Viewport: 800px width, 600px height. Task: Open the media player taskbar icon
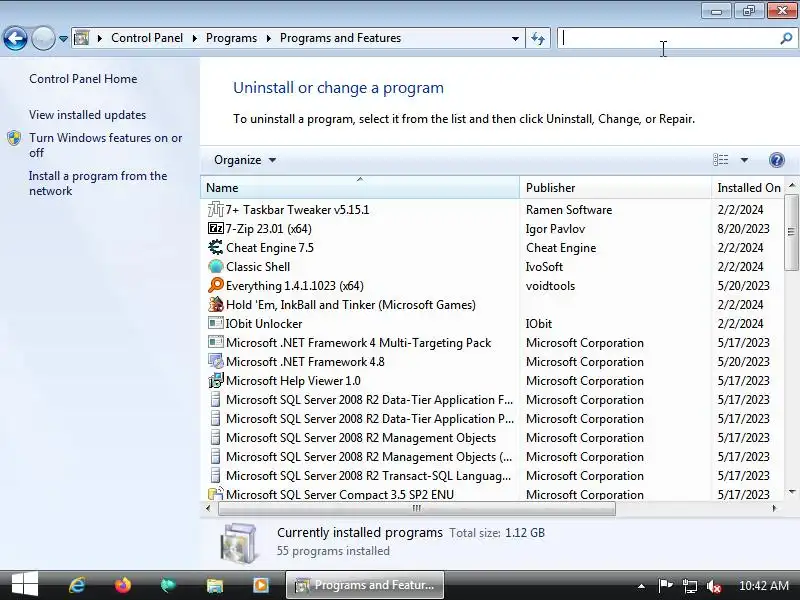click(261, 585)
